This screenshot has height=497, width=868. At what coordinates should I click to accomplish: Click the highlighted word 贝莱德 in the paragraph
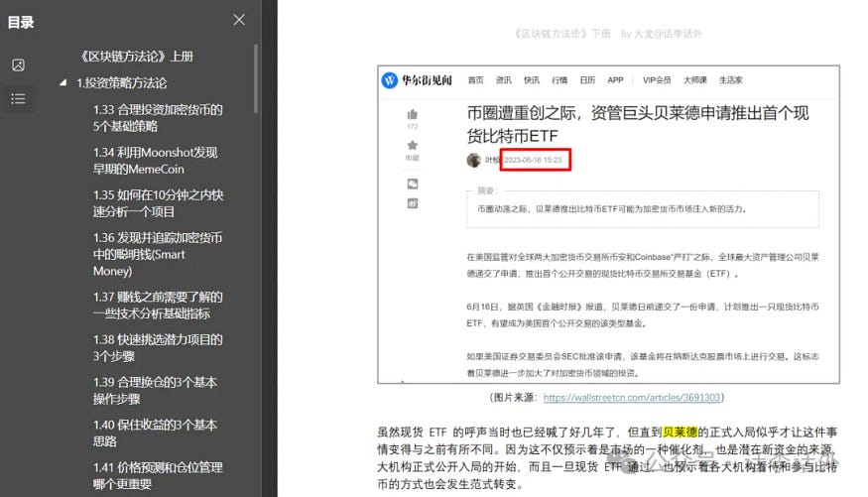(681, 433)
